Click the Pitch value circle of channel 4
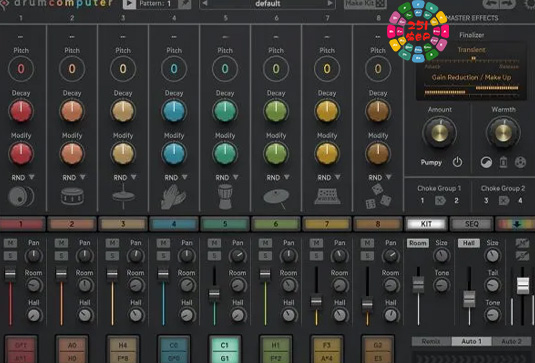 (x=174, y=69)
